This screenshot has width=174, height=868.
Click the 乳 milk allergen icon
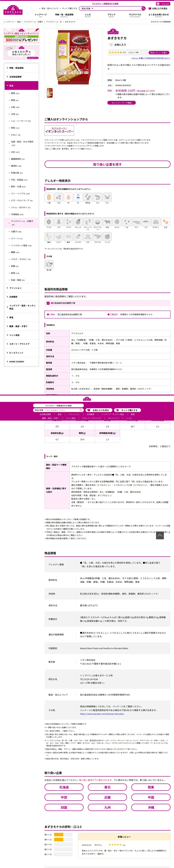point(78,197)
